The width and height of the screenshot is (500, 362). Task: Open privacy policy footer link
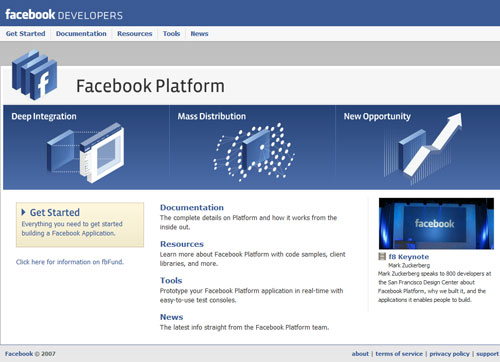click(449, 354)
